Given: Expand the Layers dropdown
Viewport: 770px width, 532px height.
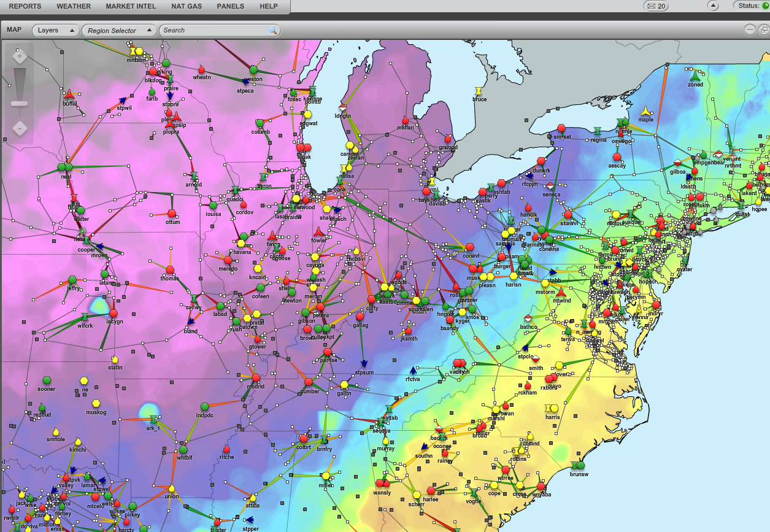Looking at the screenshot, I should pos(56,30).
